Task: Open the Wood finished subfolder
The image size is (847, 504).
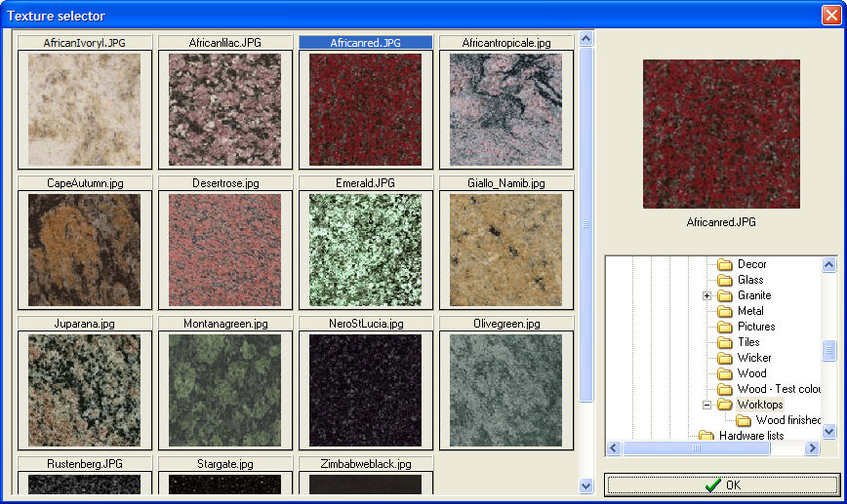Action: point(788,420)
